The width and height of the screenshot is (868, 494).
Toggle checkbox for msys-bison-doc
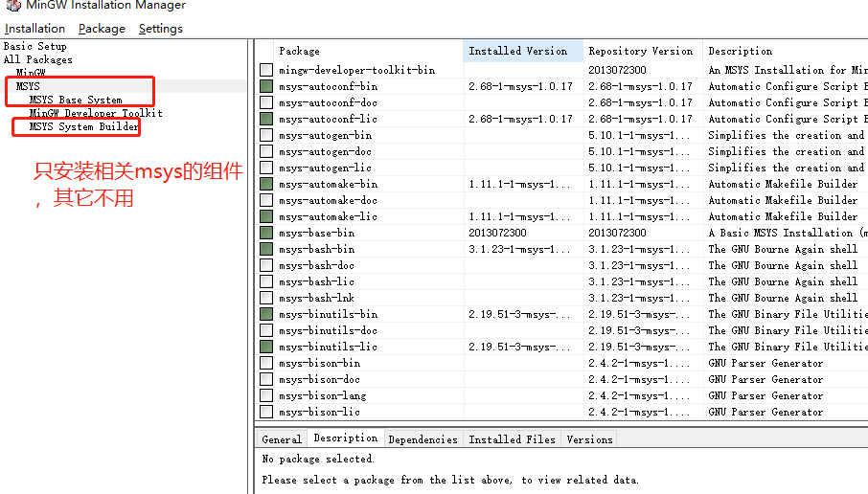266,379
